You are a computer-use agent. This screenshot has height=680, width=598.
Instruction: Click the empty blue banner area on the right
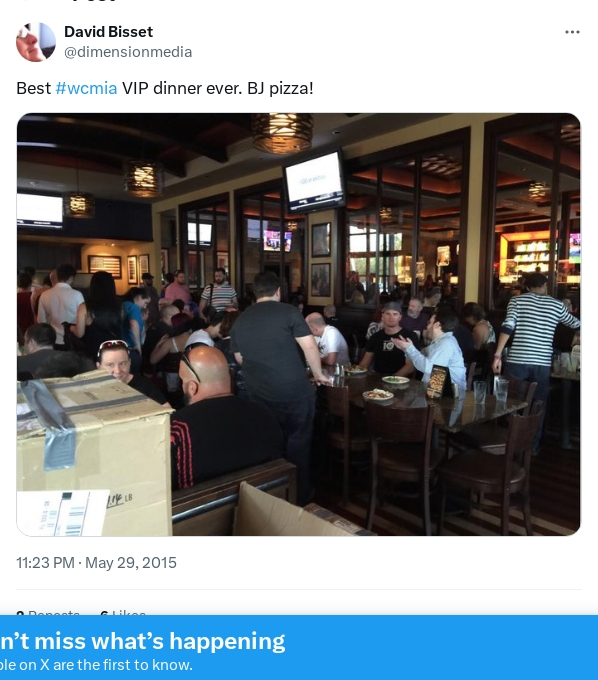pos(441,647)
